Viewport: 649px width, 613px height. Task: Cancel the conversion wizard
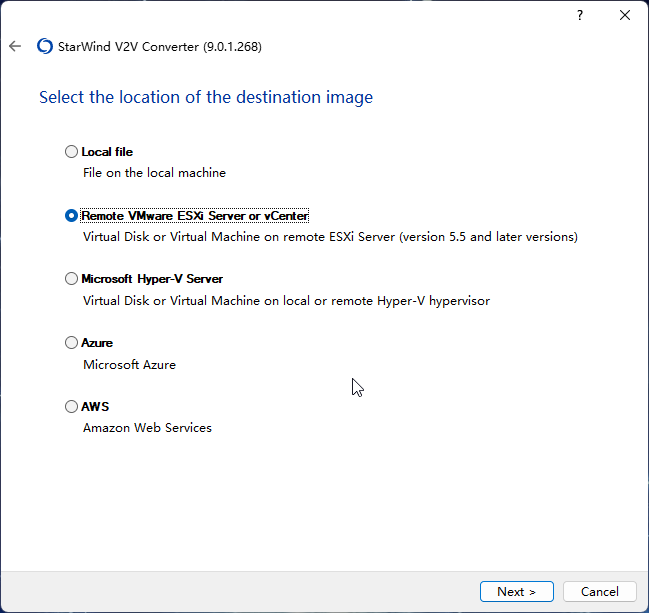pyautogui.click(x=599, y=591)
